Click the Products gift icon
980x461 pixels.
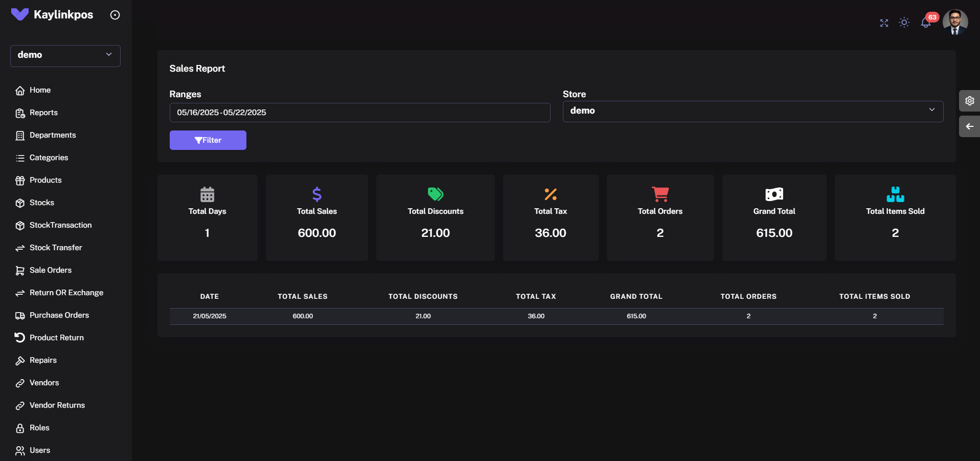click(20, 181)
